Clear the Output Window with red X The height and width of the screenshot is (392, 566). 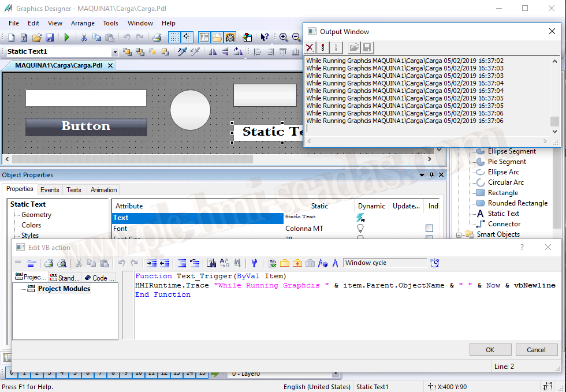311,47
